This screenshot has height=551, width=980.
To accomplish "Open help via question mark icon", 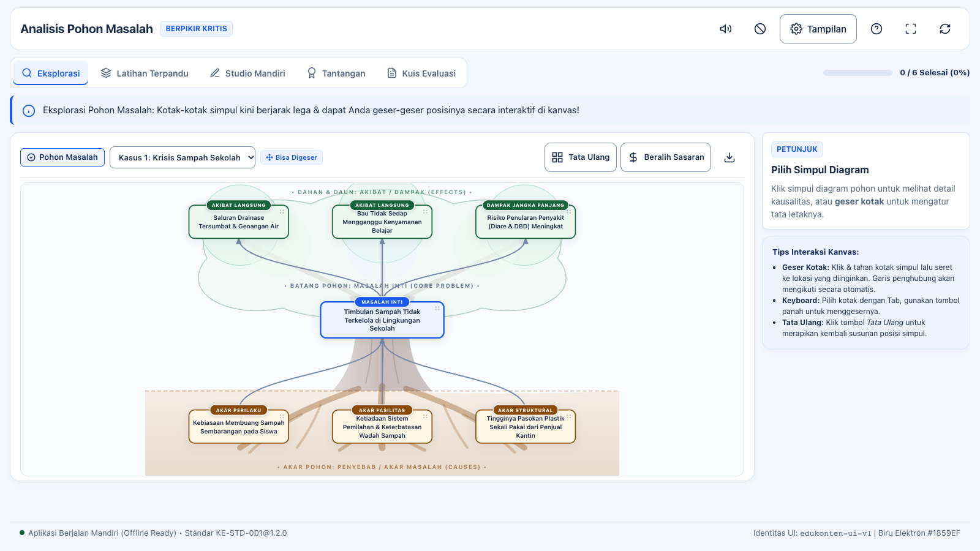I will pos(876,29).
